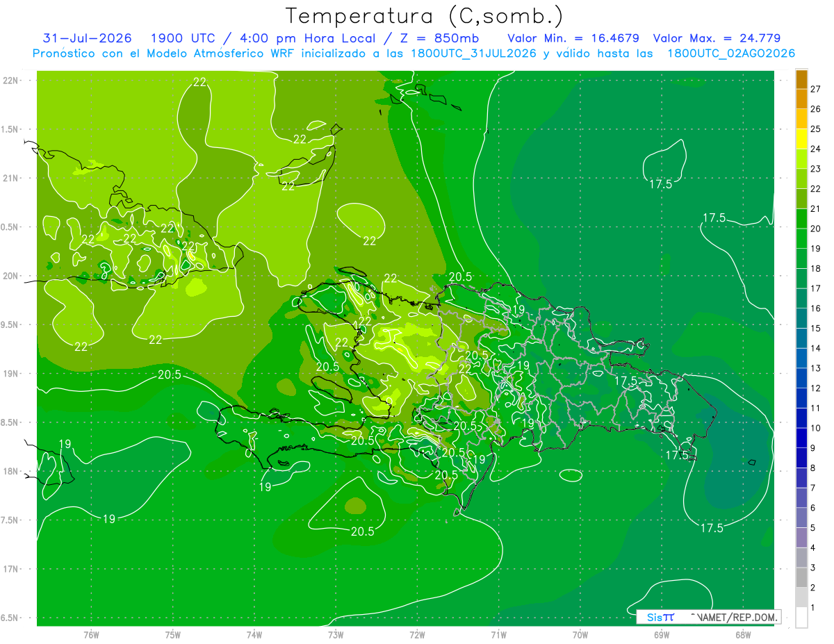Viewport: 834px width, 644px height.
Task: Click the title 'Temperatura (C,somb.)'
Action: 424,17
